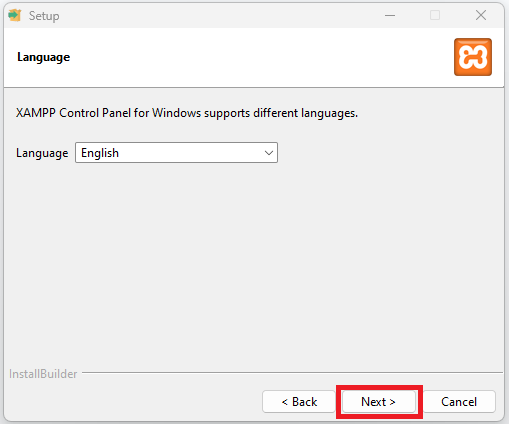Minimize the Setup window

tap(390, 15)
